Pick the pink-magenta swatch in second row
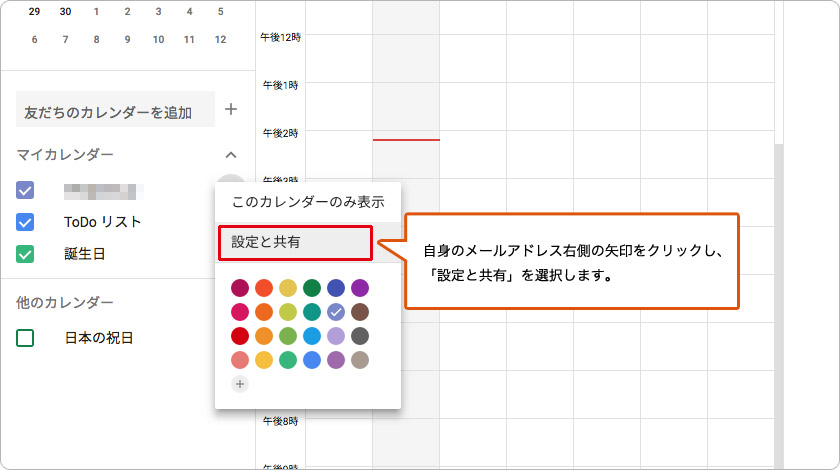 tap(240, 312)
